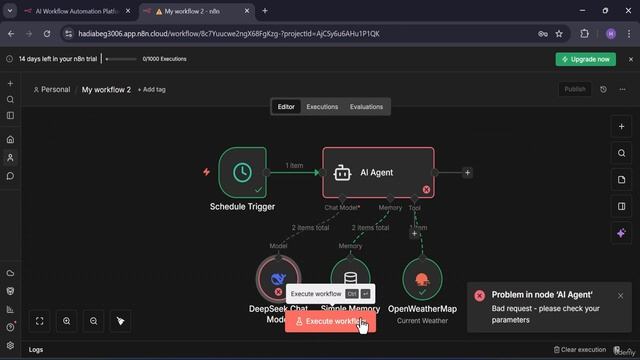Reload the page in the browser

click(47, 34)
